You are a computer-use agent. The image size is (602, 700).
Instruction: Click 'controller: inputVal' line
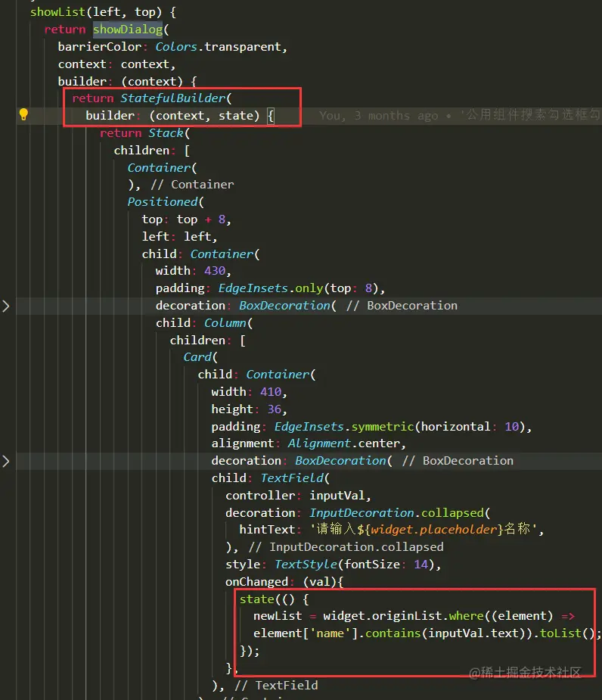tap(298, 496)
